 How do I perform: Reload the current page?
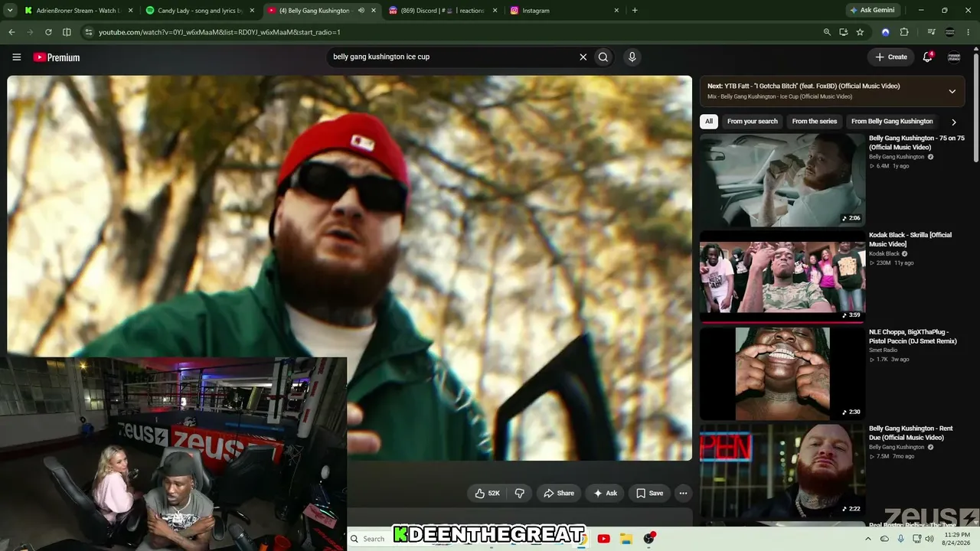pos(48,32)
